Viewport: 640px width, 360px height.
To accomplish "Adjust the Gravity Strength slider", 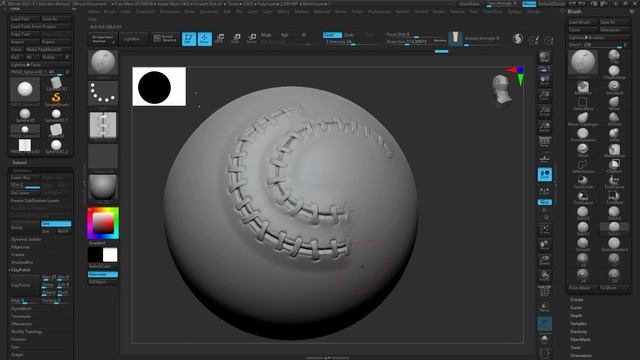I will (485, 39).
